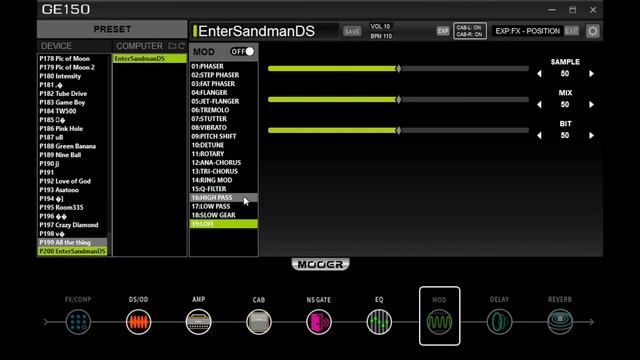Decrease SAMPLE value with left arrow

(x=539, y=74)
